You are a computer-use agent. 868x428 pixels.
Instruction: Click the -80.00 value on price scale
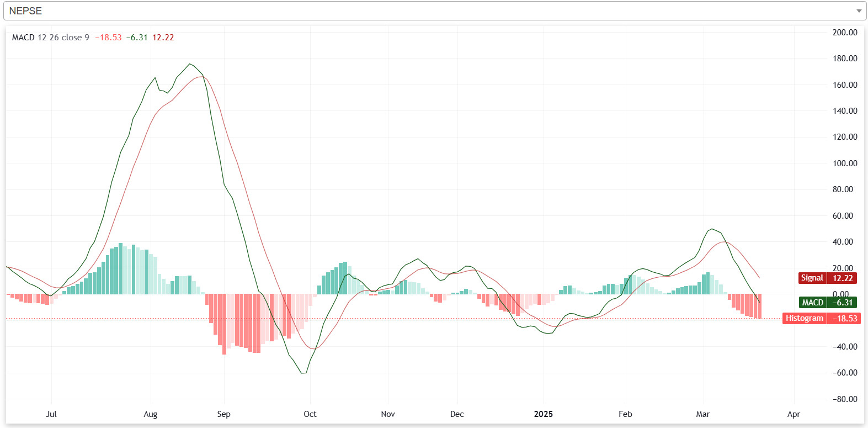[845, 399]
